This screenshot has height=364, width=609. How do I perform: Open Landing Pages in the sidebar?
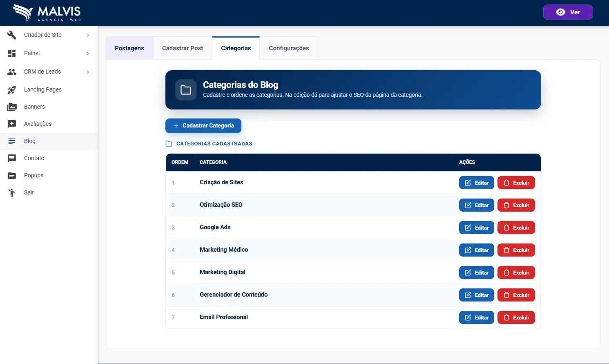(49, 89)
